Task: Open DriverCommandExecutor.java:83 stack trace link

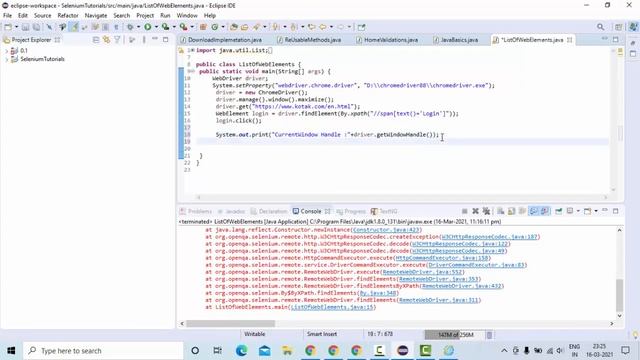Action: coord(476,265)
